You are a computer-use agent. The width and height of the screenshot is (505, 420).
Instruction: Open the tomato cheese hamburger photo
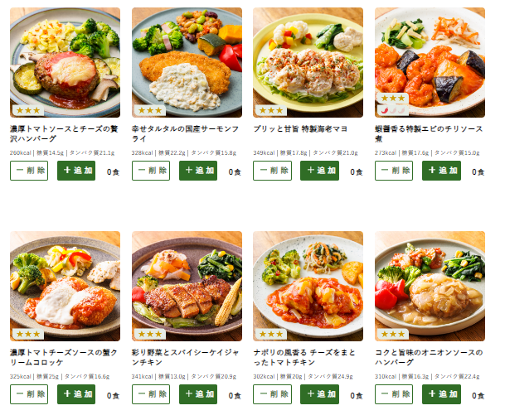(x=65, y=62)
